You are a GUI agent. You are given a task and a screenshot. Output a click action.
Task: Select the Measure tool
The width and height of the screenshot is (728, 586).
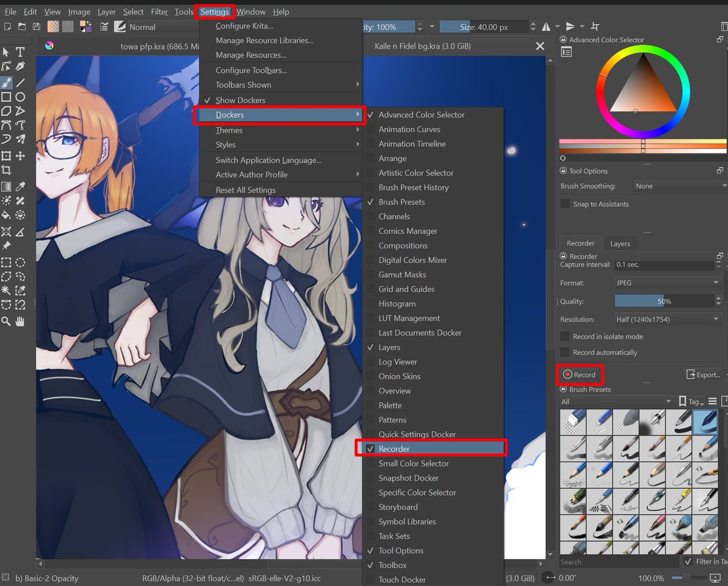point(20,231)
